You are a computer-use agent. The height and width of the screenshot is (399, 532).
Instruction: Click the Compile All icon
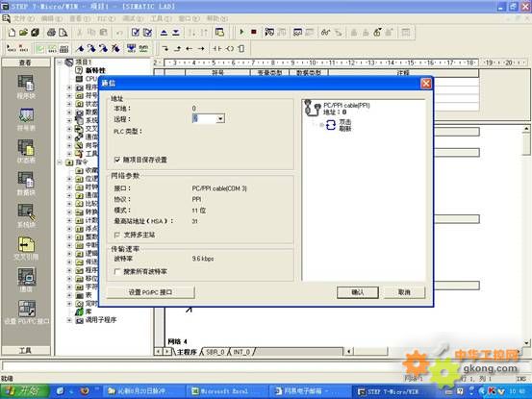[147, 33]
